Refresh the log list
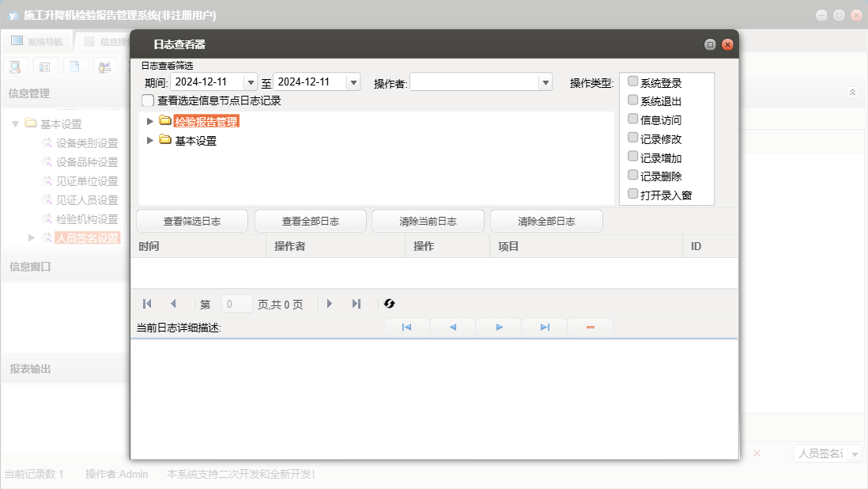Image resolution: width=868 pixels, height=489 pixels. 389,304
